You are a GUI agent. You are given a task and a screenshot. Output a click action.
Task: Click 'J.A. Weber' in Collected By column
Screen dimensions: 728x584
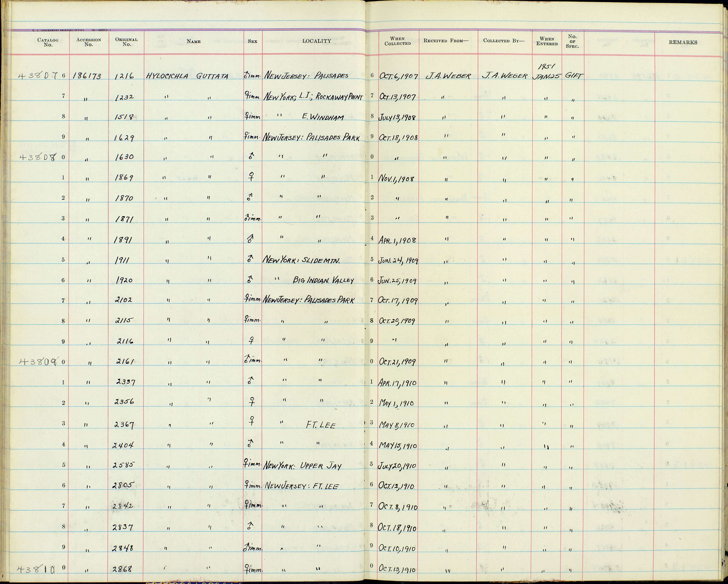[x=505, y=76]
